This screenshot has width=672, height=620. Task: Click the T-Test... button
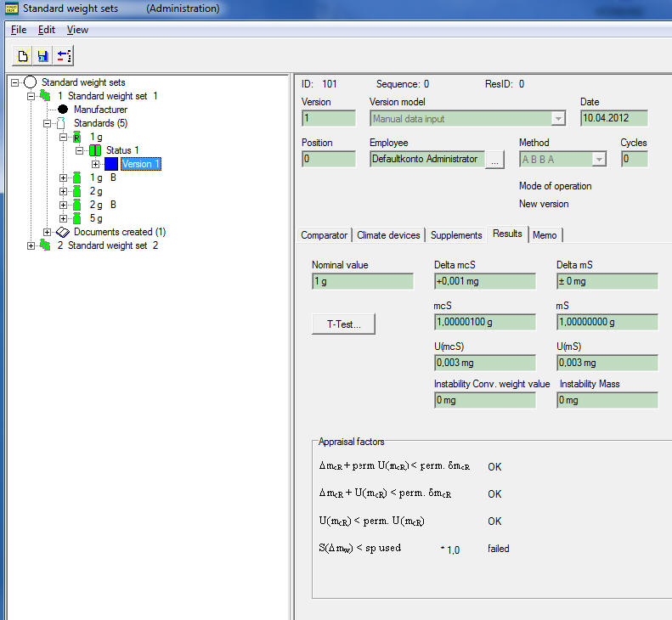tap(343, 324)
